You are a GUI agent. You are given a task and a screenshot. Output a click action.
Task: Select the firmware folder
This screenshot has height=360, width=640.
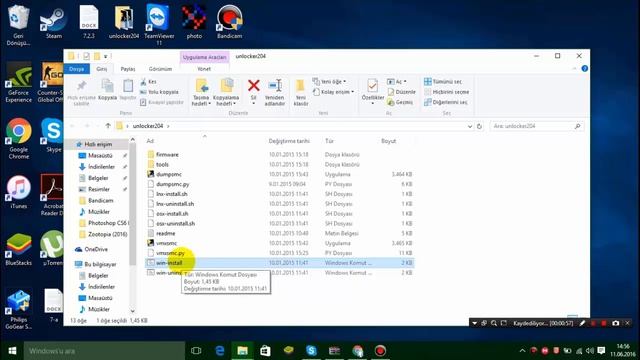(167, 155)
